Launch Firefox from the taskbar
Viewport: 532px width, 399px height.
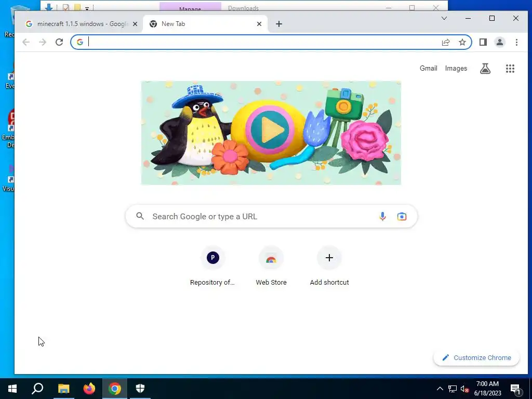point(89,389)
